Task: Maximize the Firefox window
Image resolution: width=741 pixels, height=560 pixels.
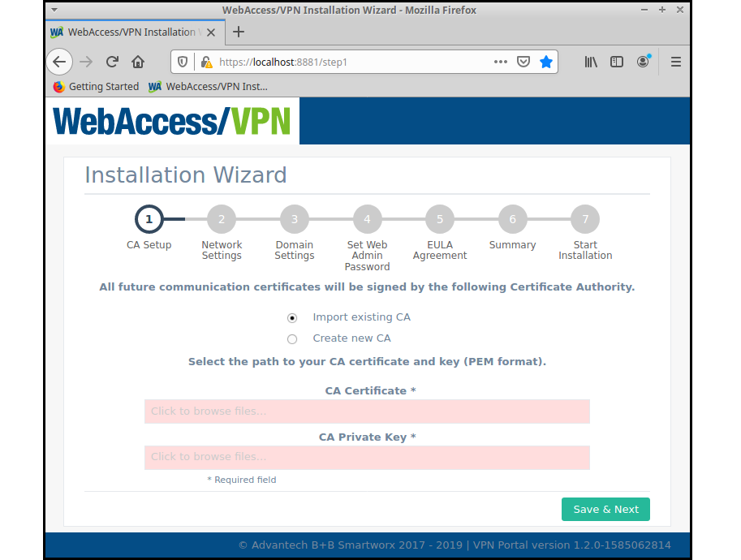Action: [x=662, y=10]
